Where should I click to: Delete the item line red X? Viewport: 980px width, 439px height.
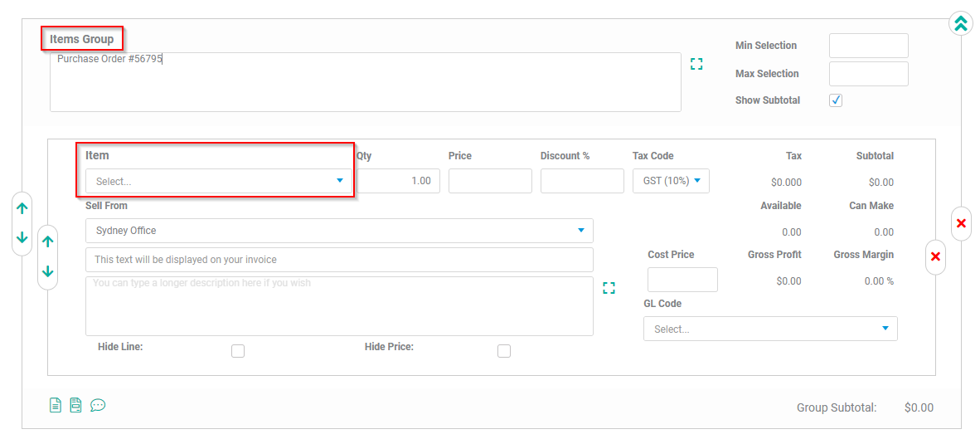click(x=935, y=256)
